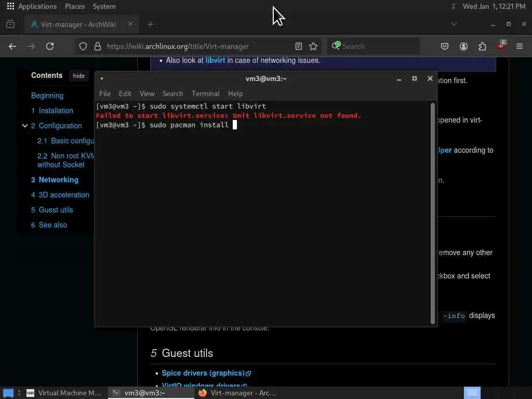Go to 5 Guest utils section
Viewport: 532px width, 399px height.
click(52, 210)
